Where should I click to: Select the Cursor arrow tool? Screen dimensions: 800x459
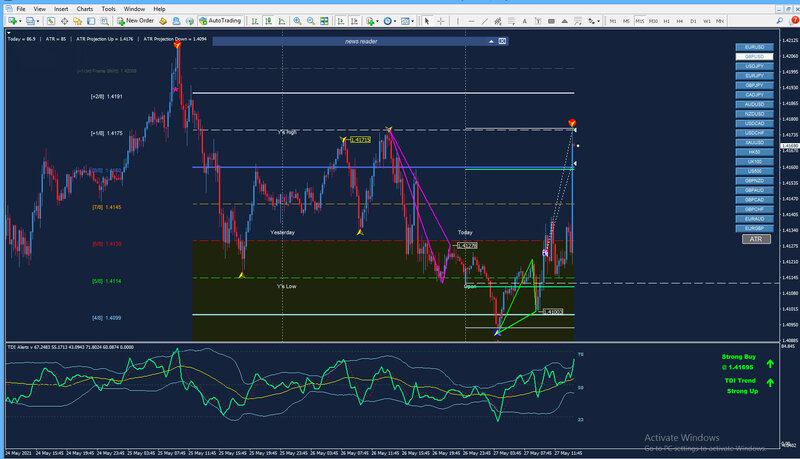[427, 21]
